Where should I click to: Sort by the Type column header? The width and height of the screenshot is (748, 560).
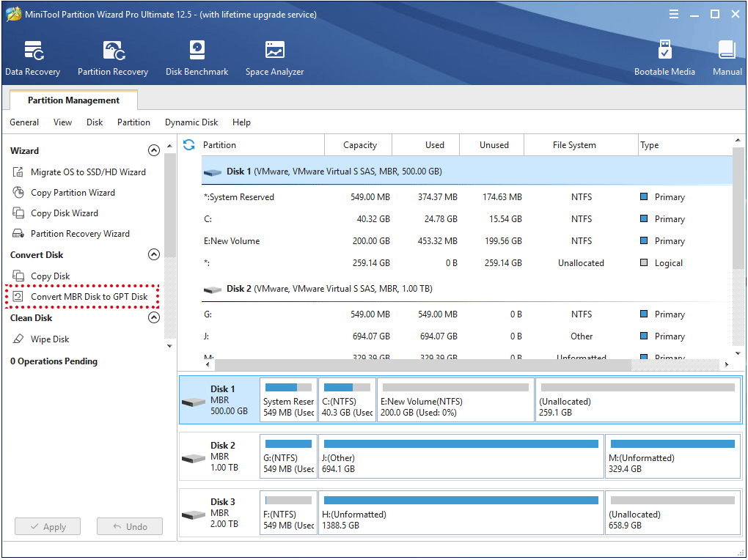click(684, 145)
